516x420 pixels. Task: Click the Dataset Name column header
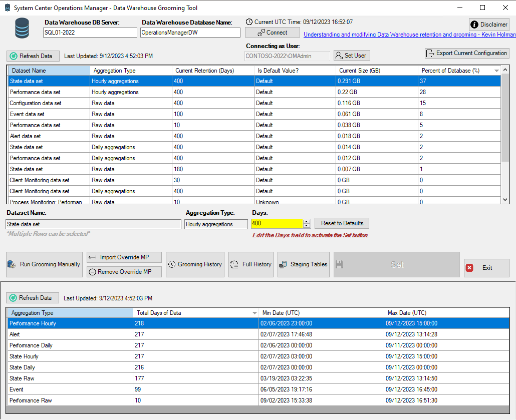click(x=49, y=71)
